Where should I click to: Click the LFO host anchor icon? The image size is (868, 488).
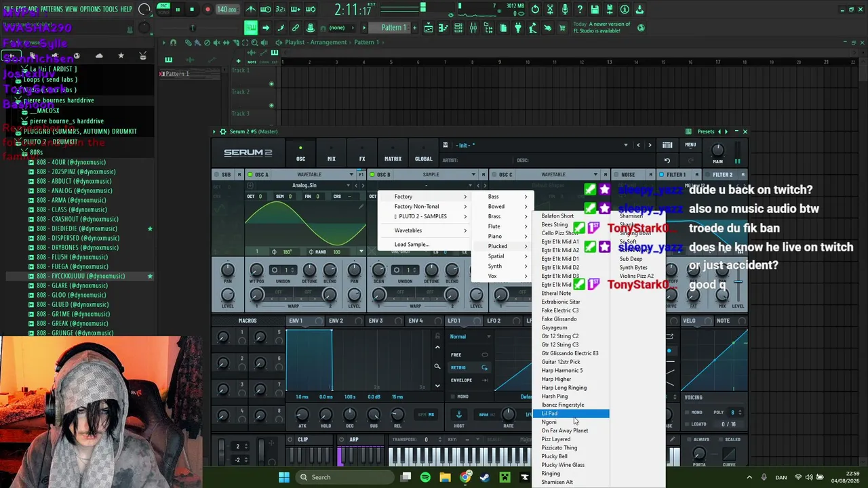pos(459,415)
